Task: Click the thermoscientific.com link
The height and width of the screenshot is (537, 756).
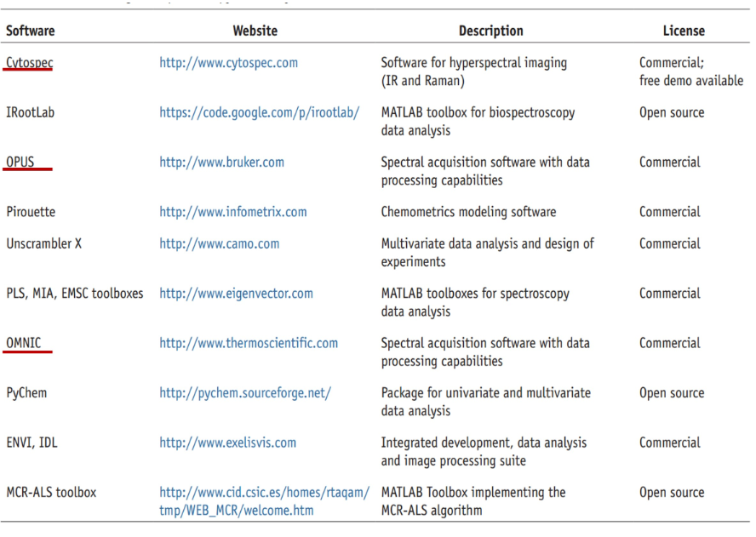Action: [248, 343]
